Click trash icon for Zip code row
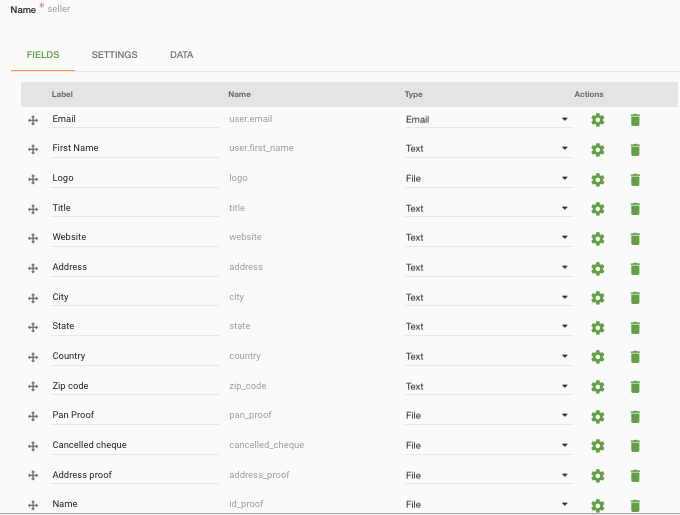This screenshot has height=515, width=680. [x=635, y=387]
